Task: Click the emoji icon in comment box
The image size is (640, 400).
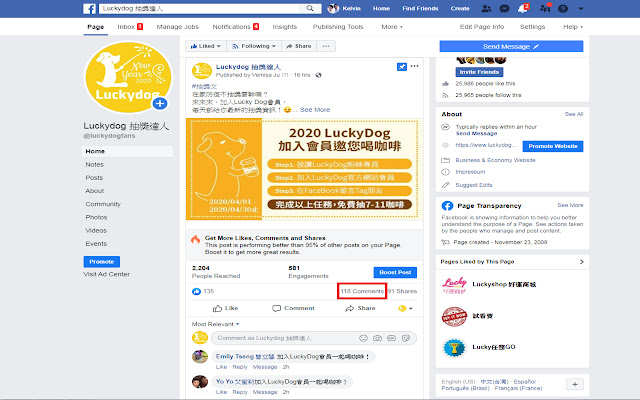Action: coord(363,338)
